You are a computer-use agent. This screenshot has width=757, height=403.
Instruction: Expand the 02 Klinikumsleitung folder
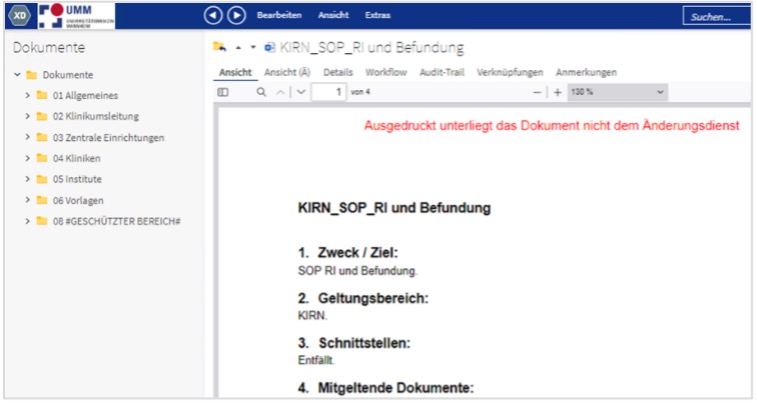(28, 116)
